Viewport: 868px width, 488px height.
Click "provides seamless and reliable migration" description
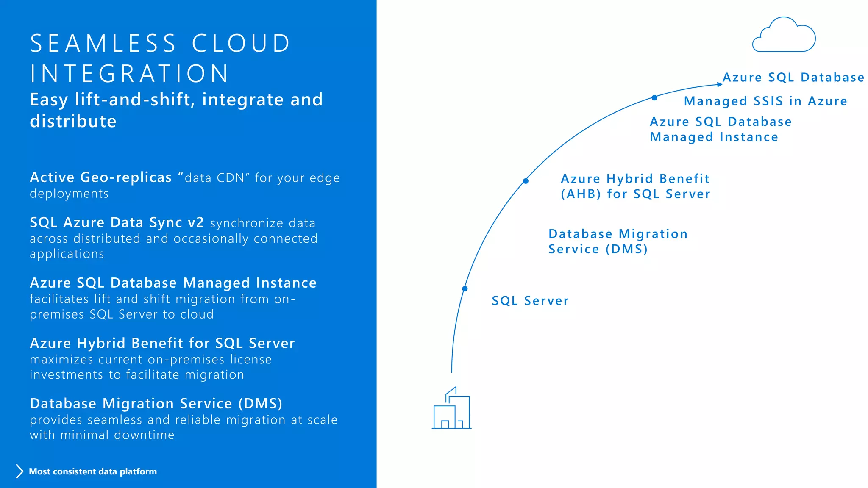tap(184, 427)
